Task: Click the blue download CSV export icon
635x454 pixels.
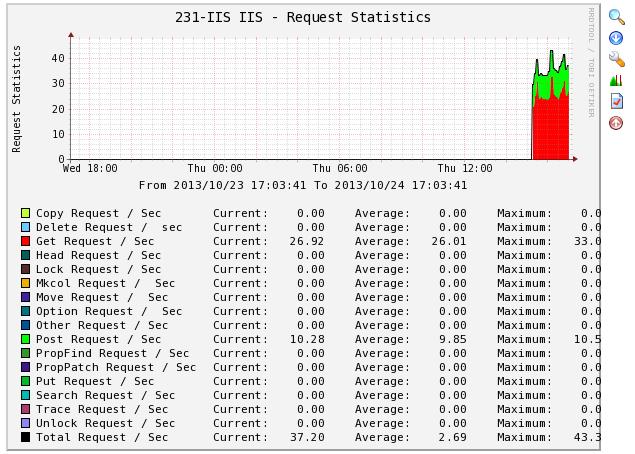Action: pos(616,38)
